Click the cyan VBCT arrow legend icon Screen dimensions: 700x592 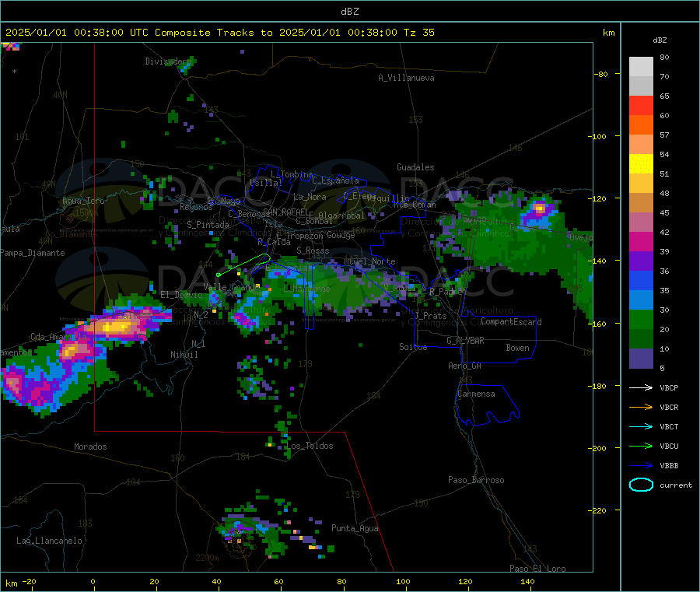pos(641,426)
